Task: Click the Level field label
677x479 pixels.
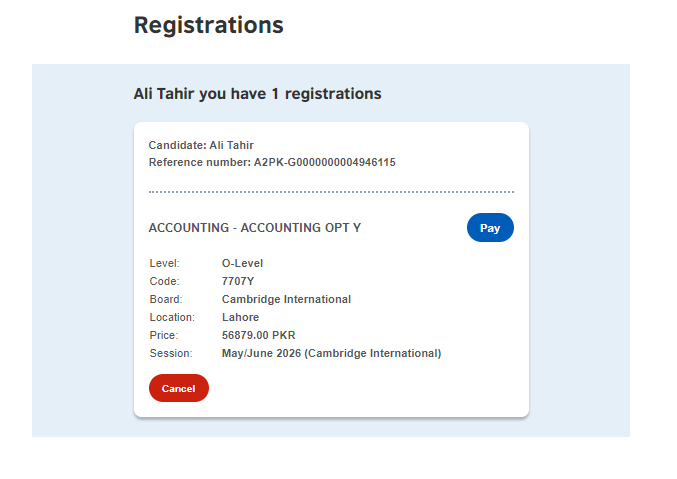Action: [x=164, y=264]
